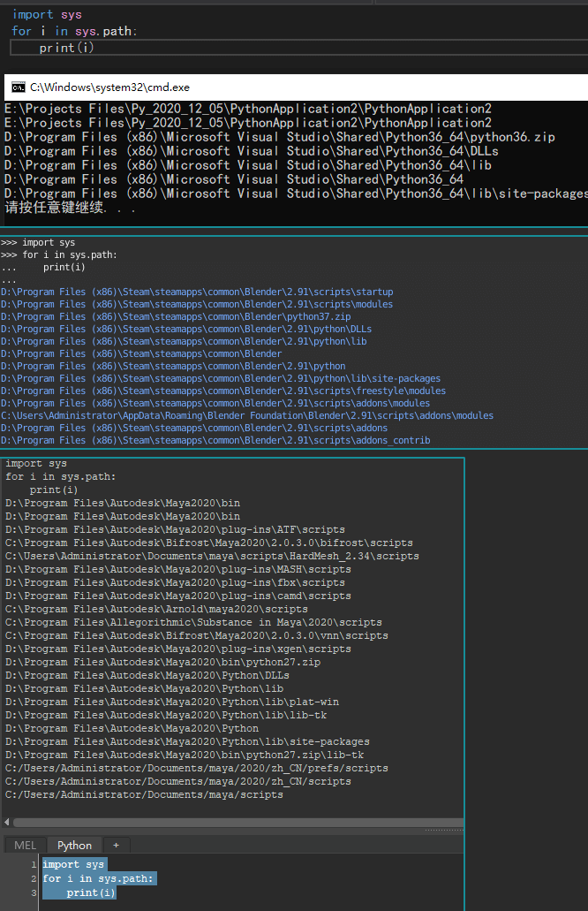
Task: Click the C:\Windows\system32\cmd.exe title bar text
Action: 109,87
